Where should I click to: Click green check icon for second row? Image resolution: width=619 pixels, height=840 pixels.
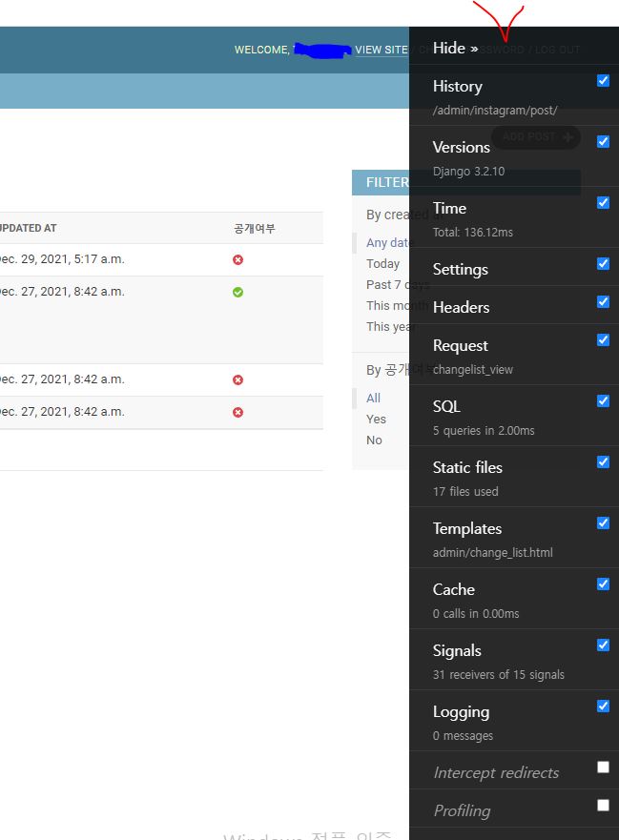point(237,292)
